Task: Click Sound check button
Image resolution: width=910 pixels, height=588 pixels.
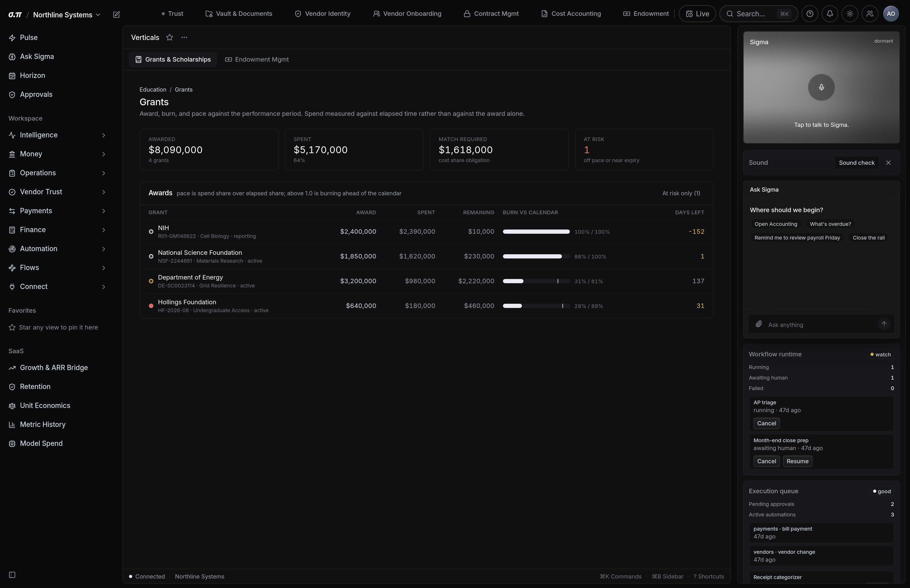Action: pos(857,163)
